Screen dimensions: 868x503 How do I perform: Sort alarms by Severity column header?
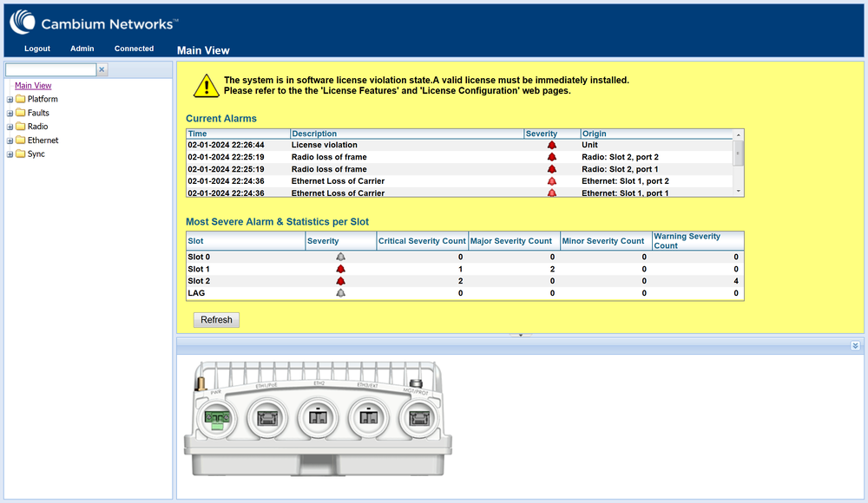(x=542, y=134)
